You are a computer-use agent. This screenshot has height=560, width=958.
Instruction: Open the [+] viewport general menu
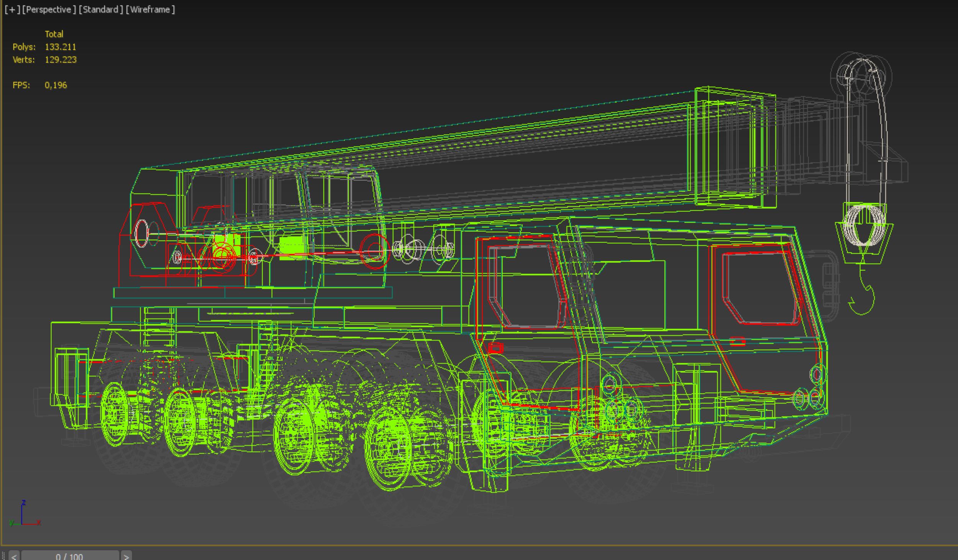(12, 10)
